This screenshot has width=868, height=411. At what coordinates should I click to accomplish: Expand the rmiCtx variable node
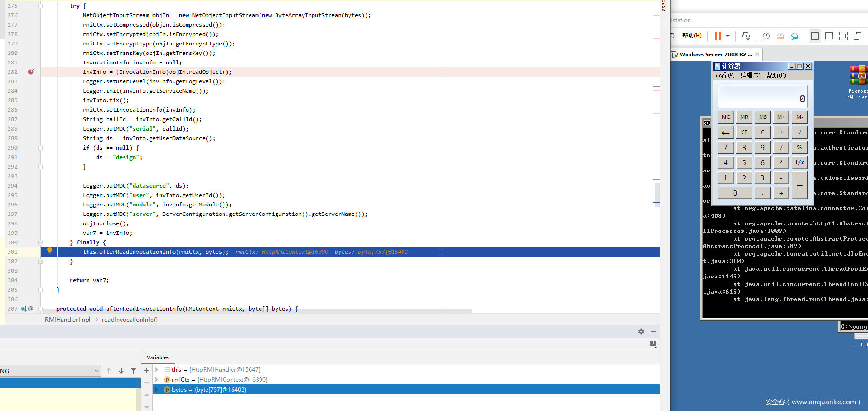(x=156, y=380)
